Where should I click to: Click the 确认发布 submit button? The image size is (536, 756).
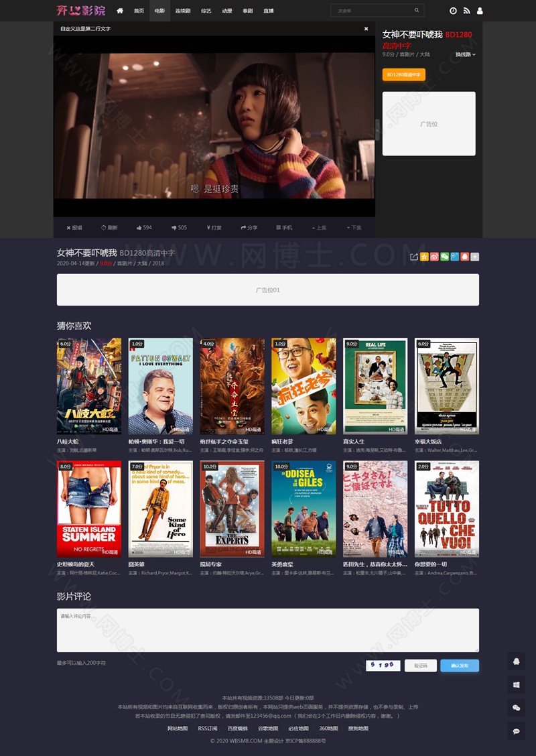(460, 666)
